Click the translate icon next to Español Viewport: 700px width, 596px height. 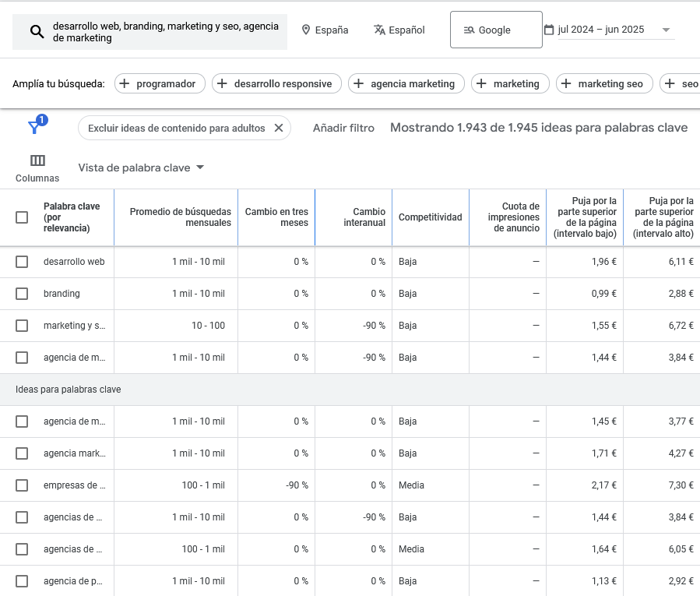[x=379, y=30]
